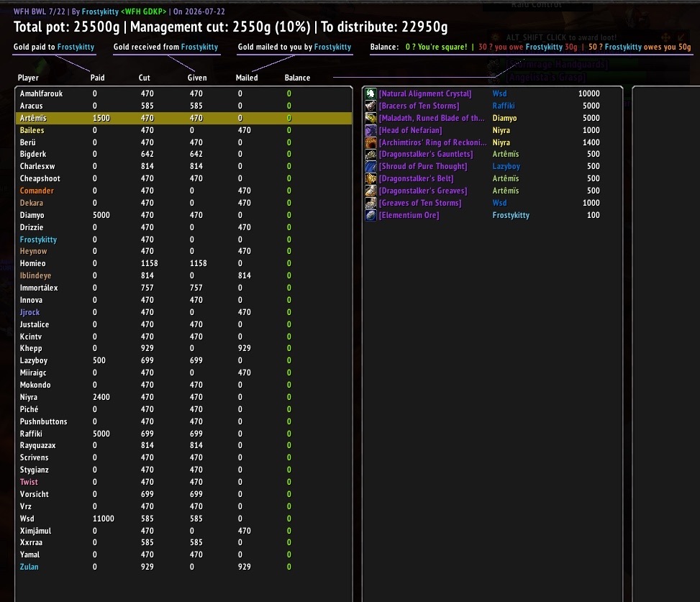Open the [Dragonstalker's Gauntlets] item link
Viewport: 700px width, 602px height.
(425, 155)
